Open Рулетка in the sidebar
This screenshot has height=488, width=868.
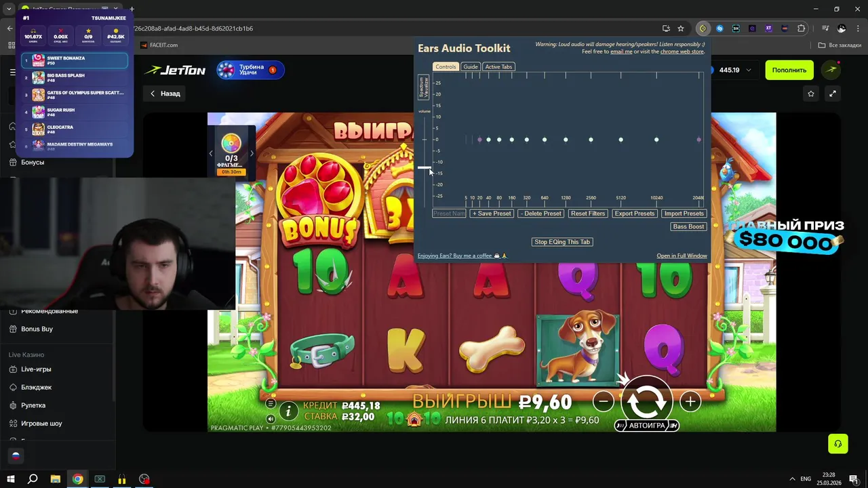pyautogui.click(x=33, y=405)
